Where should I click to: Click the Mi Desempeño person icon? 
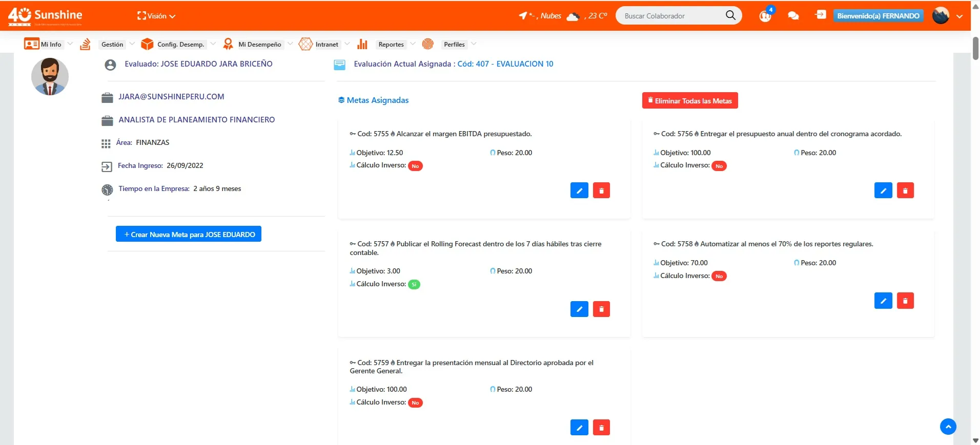pos(228,44)
